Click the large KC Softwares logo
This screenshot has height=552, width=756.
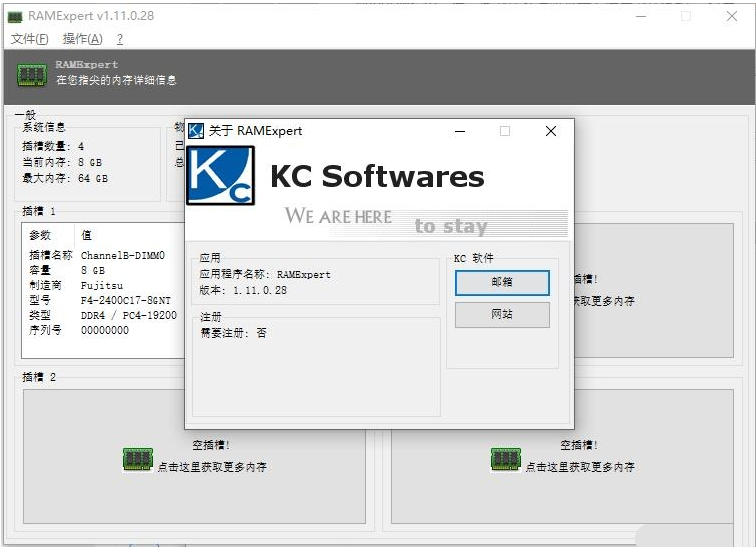click(x=221, y=176)
